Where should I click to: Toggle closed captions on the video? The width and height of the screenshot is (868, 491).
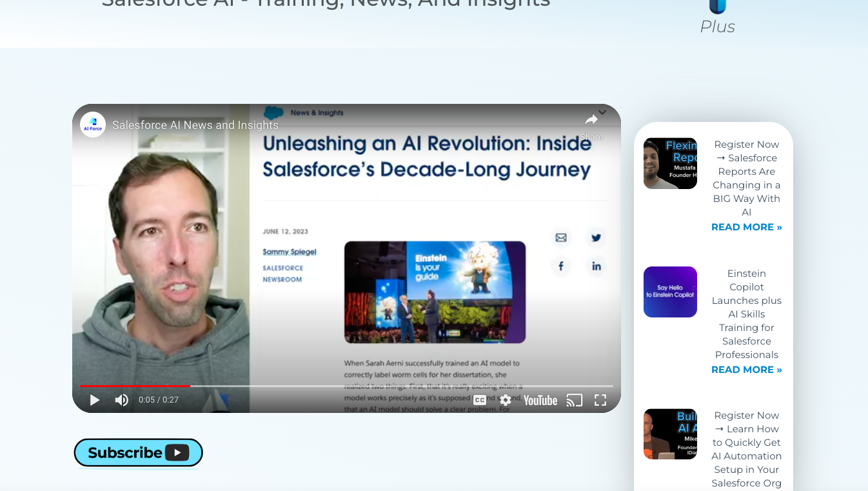pos(480,400)
